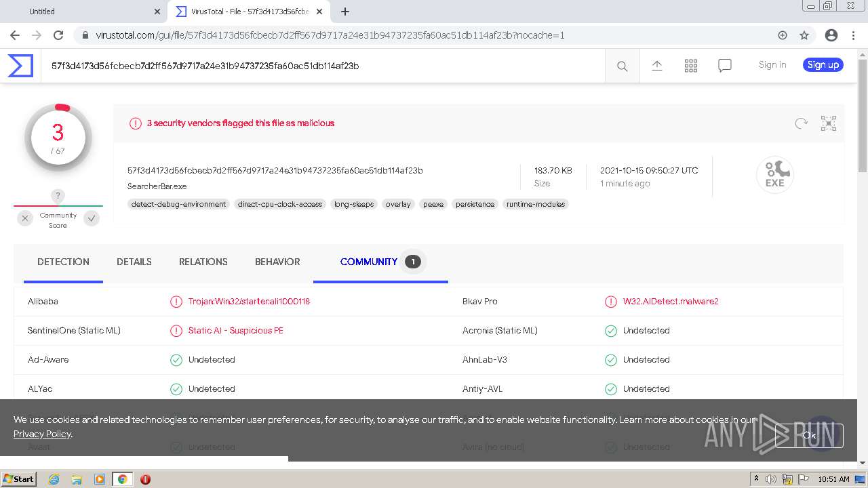Click the overlay tag
The image size is (868, 488).
[398, 204]
